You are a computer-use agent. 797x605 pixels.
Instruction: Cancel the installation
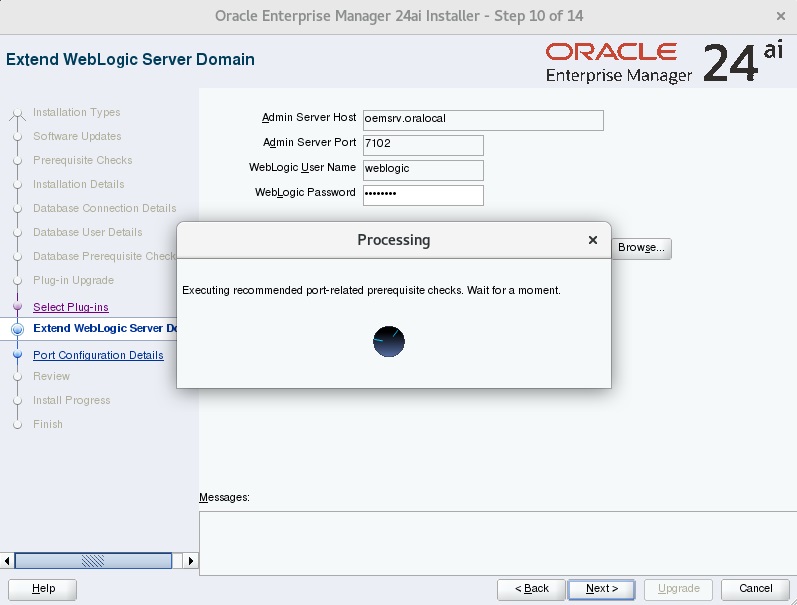point(755,589)
